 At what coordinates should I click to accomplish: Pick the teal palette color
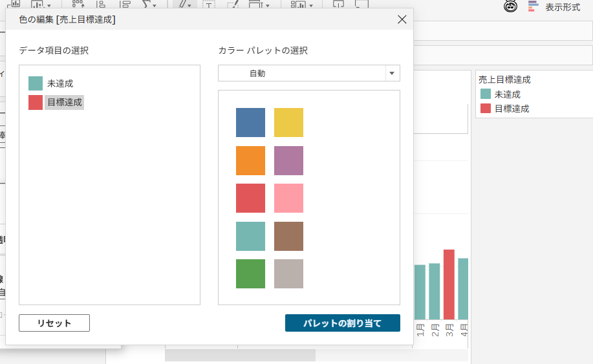coord(250,236)
